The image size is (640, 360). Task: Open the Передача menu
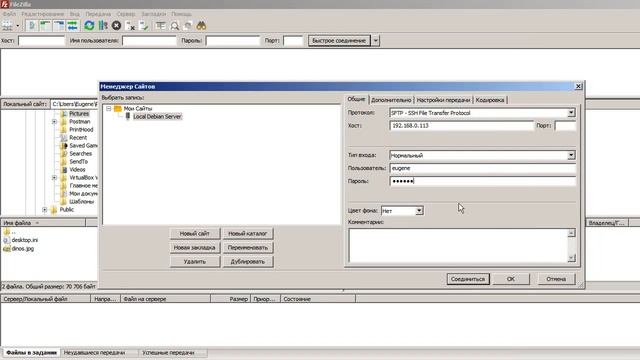pyautogui.click(x=98, y=14)
